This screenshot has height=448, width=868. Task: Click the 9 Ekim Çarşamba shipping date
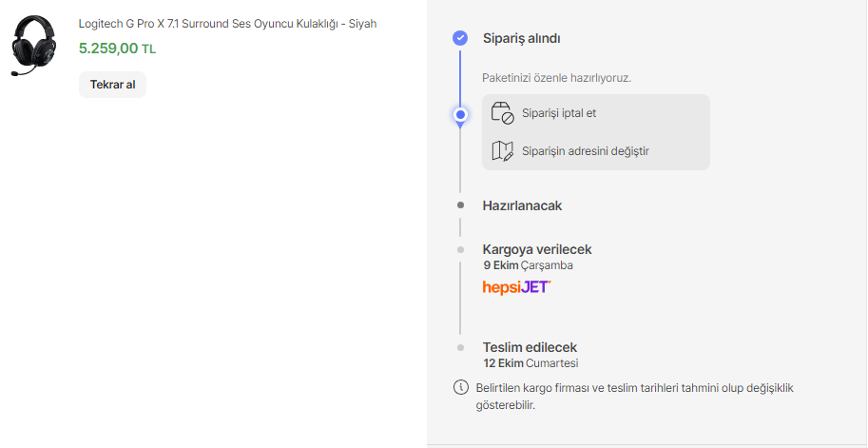point(528,265)
